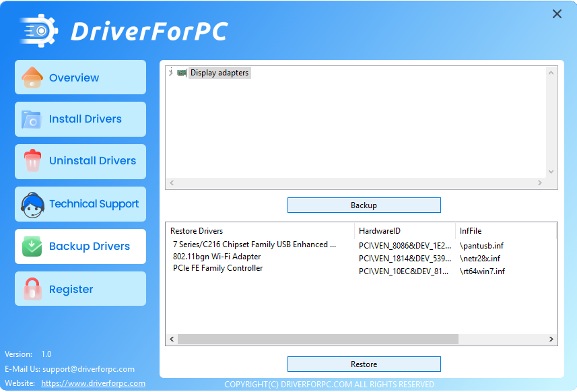Click device tree horizontal scroll left arrow
This screenshot has height=392, width=577.
(172, 183)
